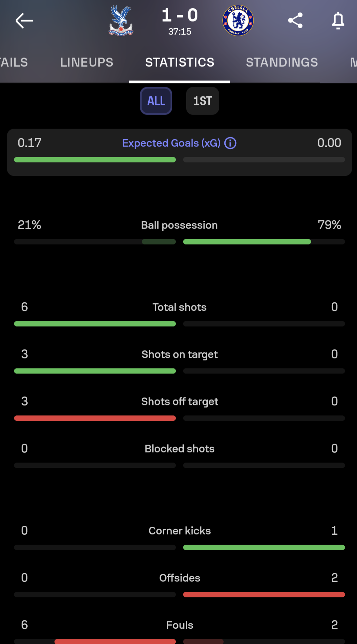This screenshot has height=644, width=357.
Task: Tap the back arrow icon
Action: (x=24, y=21)
